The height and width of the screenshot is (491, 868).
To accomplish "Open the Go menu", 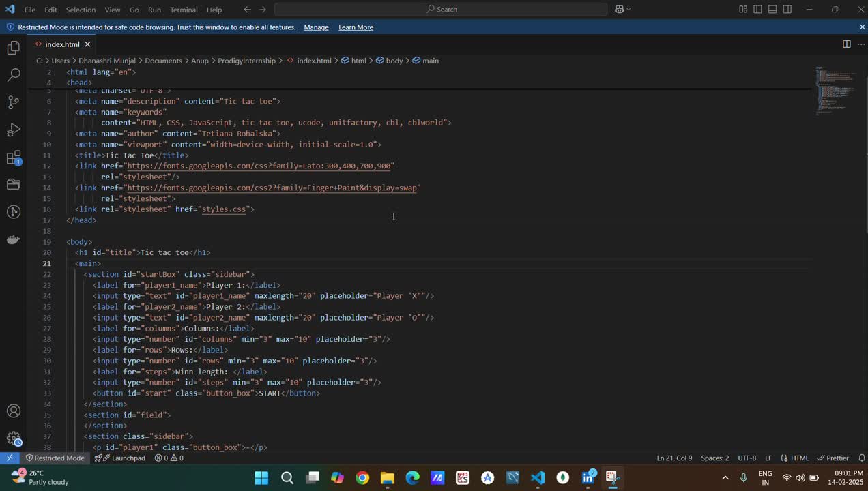I will click(134, 10).
